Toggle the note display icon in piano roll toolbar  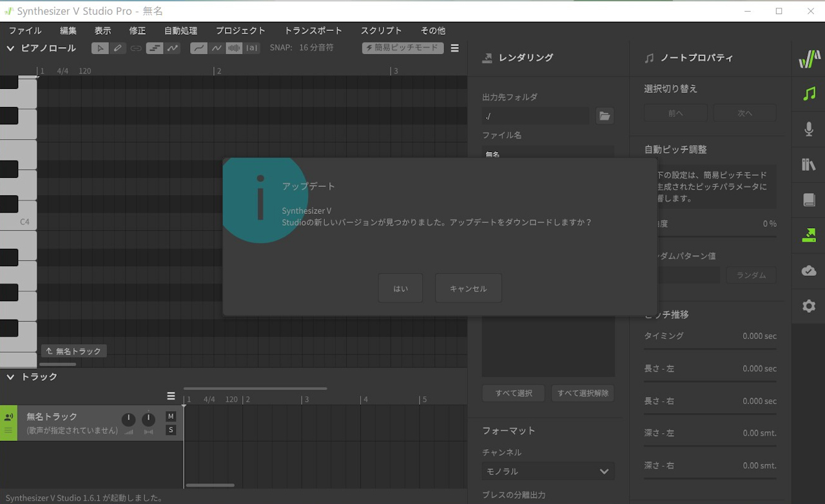tap(155, 48)
